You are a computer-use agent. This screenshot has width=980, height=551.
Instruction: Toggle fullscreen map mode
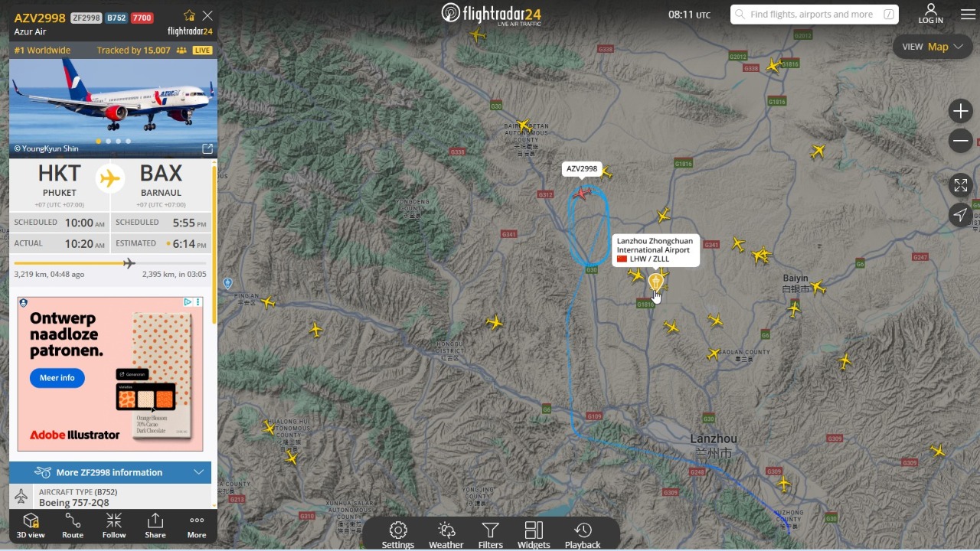pos(960,185)
